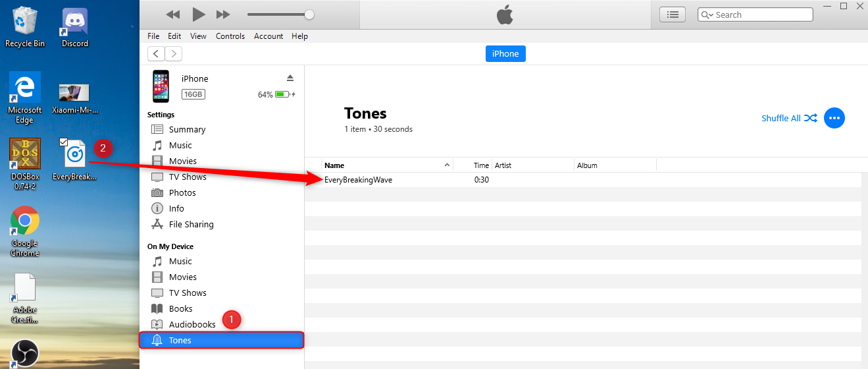Viewport: 868px width, 369px height.
Task: Open the View menu
Action: pyautogui.click(x=198, y=36)
